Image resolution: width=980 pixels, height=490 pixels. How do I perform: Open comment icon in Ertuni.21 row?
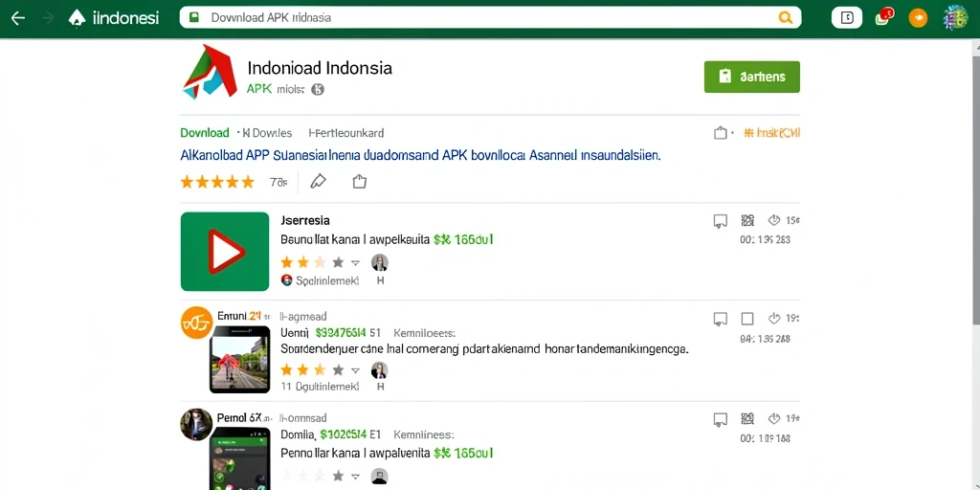point(720,320)
